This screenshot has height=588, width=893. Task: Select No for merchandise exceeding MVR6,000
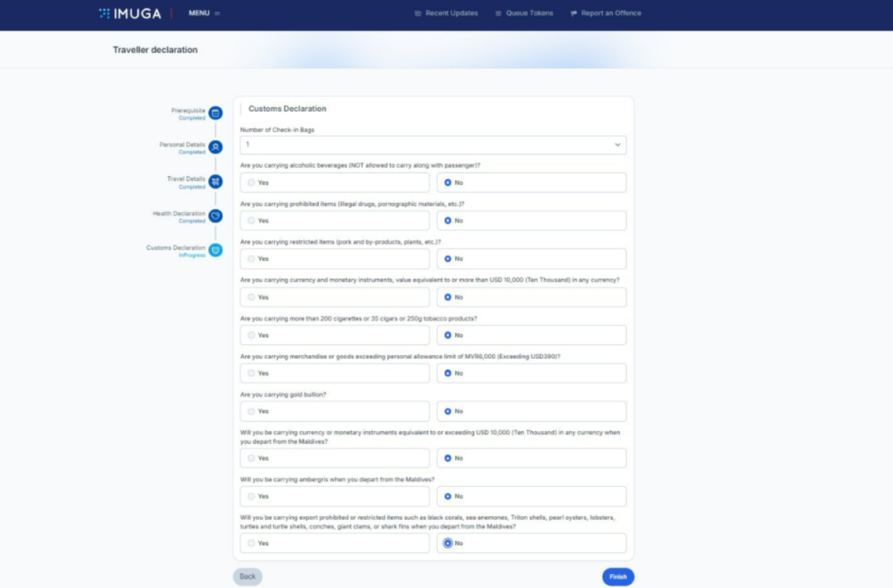(x=447, y=374)
